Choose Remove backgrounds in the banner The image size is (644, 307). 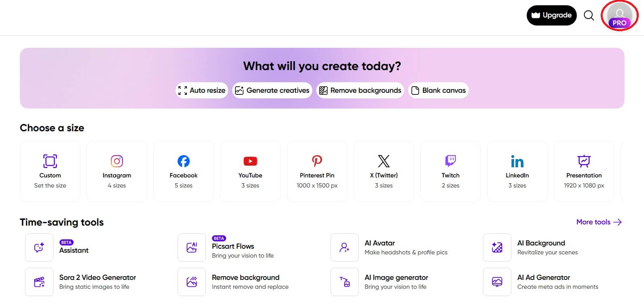coord(360,90)
